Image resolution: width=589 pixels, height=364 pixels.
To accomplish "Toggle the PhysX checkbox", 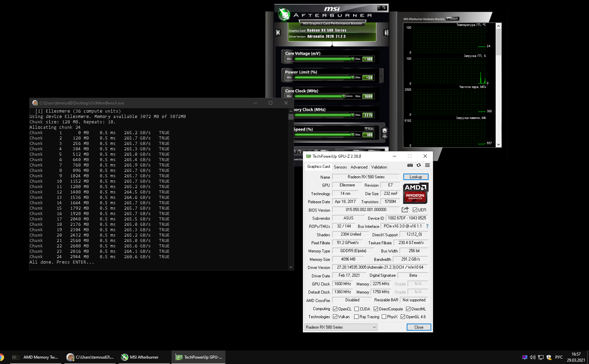I will [x=384, y=317].
